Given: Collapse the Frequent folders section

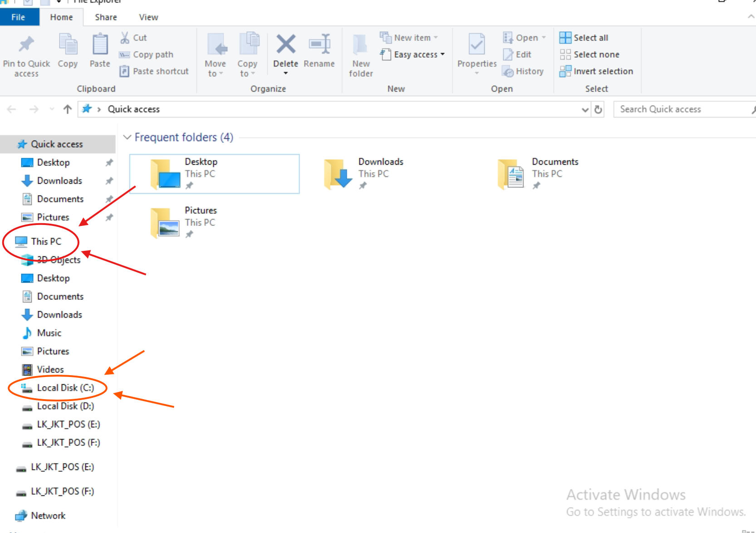Looking at the screenshot, I should [x=128, y=137].
